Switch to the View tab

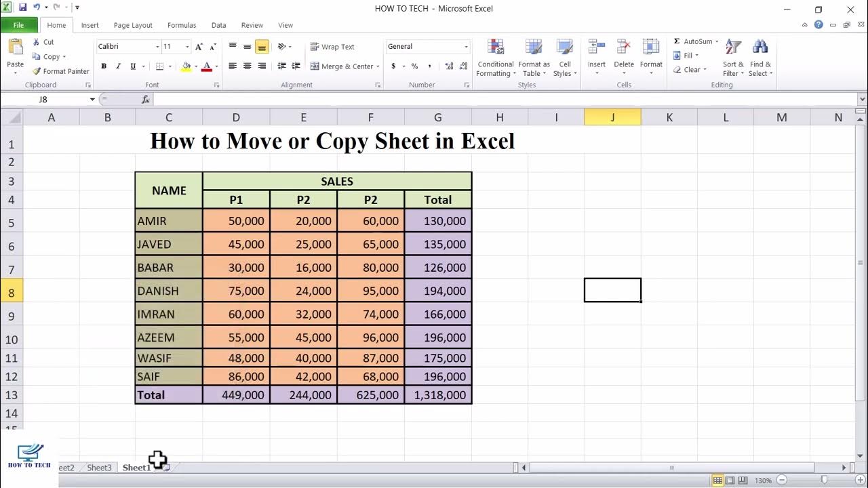point(285,25)
